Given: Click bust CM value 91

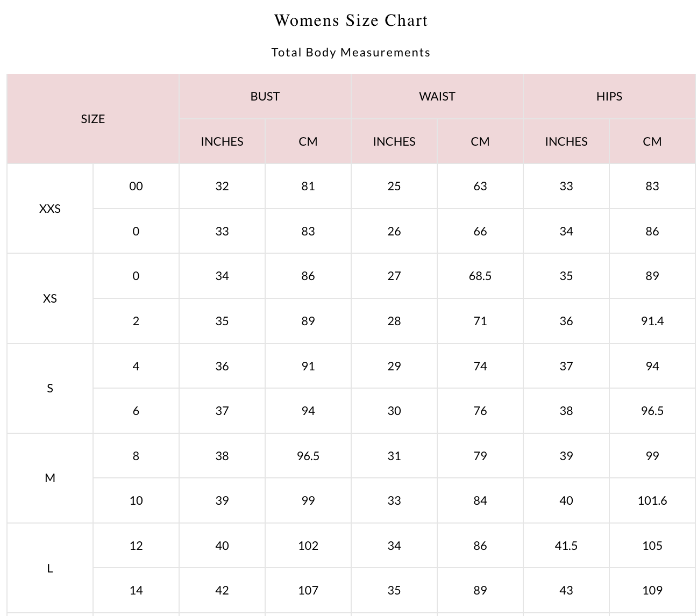Looking at the screenshot, I should pyautogui.click(x=308, y=366).
